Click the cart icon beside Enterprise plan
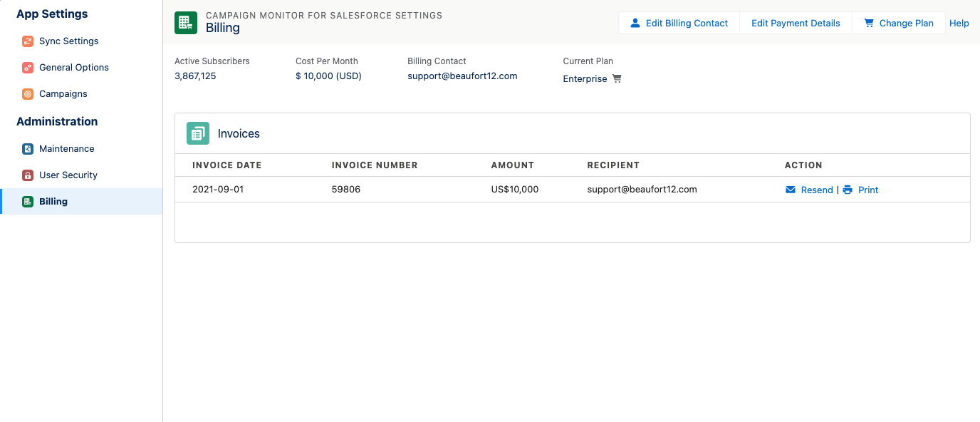The image size is (980, 422). tap(617, 79)
